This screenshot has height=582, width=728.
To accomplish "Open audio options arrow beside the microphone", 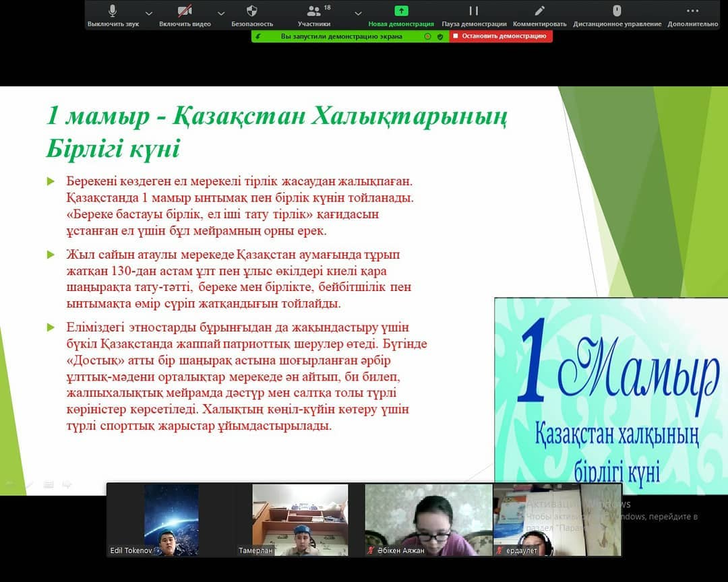I will tap(148, 13).
